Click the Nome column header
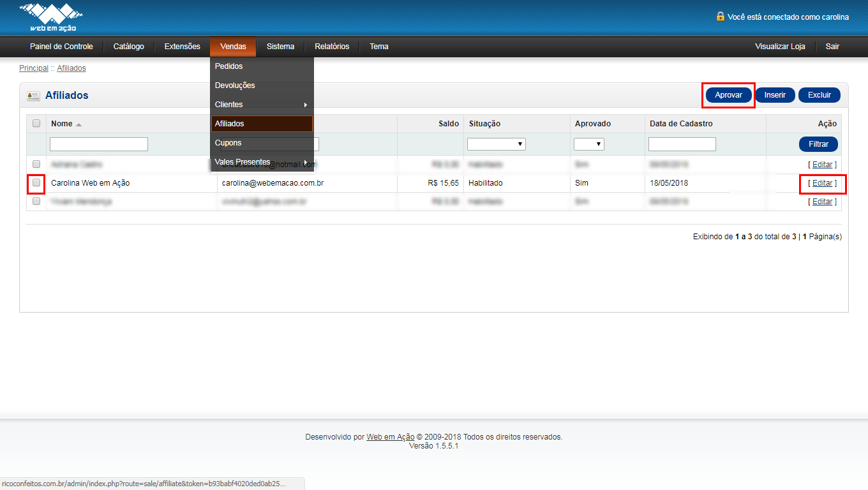 (62, 124)
